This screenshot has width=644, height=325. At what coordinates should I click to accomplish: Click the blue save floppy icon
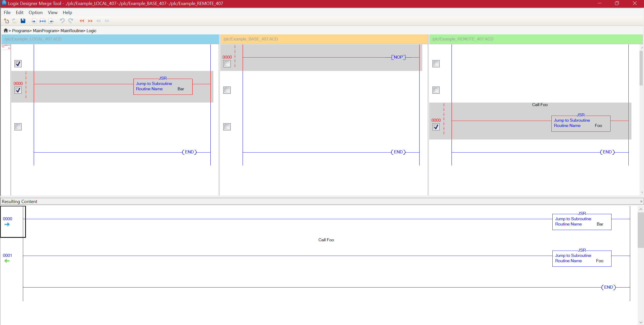point(23,21)
